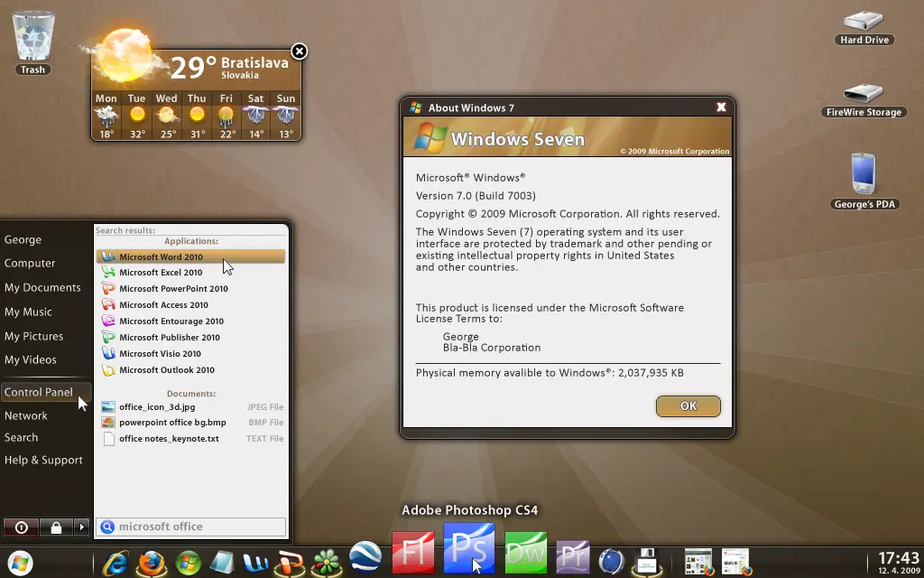Click OK in About Windows 7 dialog

(x=688, y=406)
